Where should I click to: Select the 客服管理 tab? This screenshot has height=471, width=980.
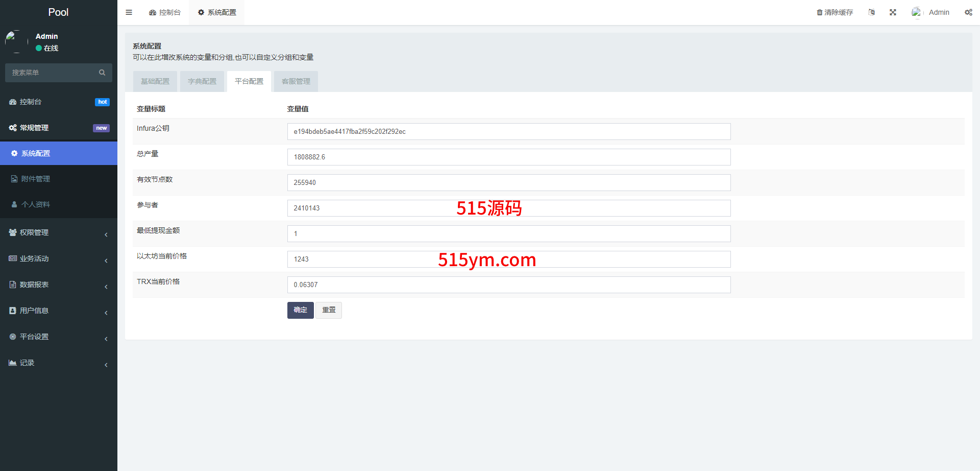pos(296,81)
